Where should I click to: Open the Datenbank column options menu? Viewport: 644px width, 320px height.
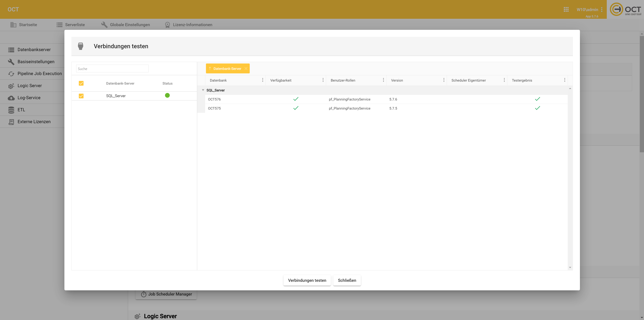tap(262, 80)
